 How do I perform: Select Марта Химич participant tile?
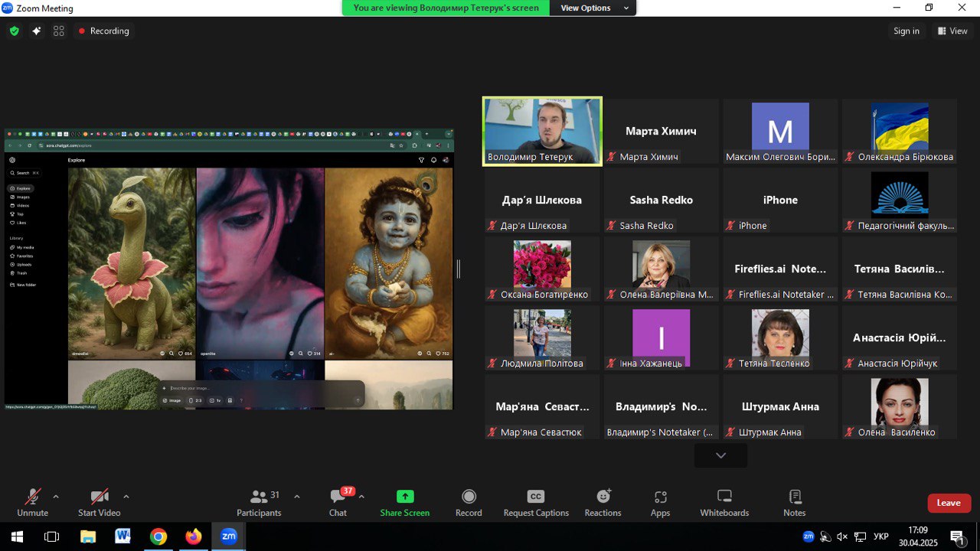pos(661,130)
